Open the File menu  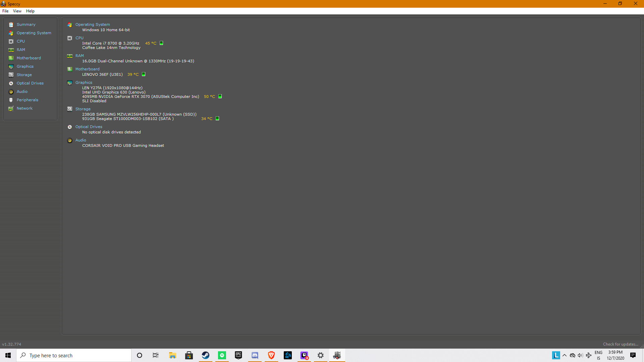5,11
